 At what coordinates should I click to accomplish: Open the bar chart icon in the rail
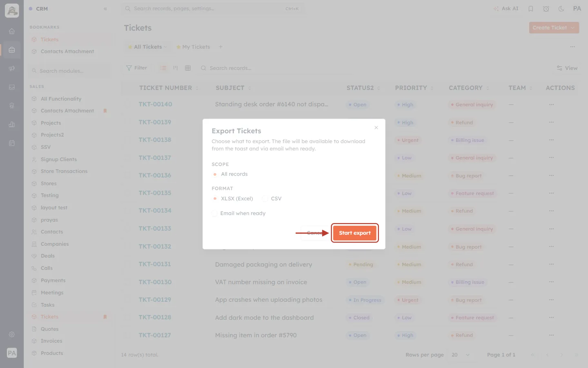point(12,124)
